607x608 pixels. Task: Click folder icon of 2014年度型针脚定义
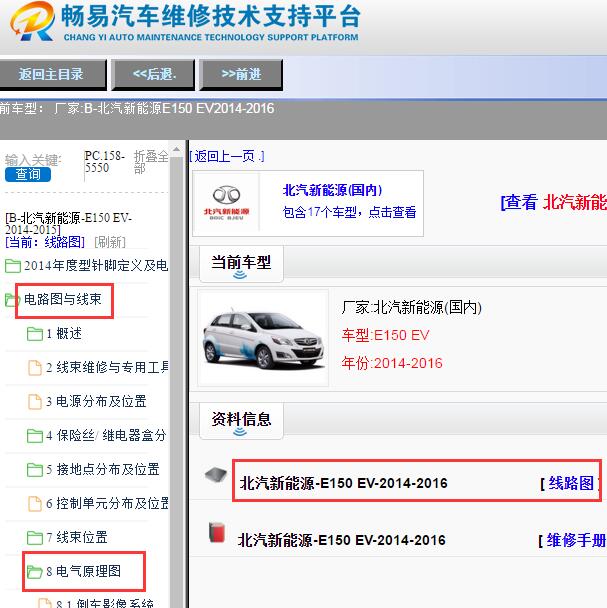pyautogui.click(x=13, y=266)
